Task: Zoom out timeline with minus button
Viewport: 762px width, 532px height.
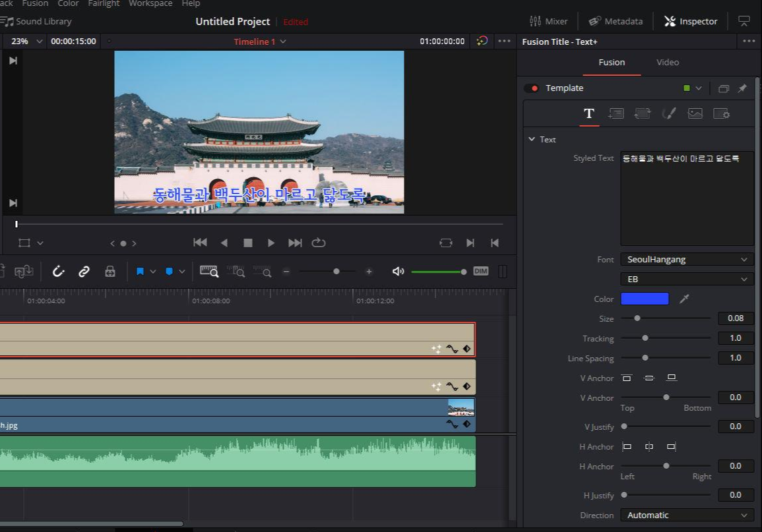Action: 286,272
